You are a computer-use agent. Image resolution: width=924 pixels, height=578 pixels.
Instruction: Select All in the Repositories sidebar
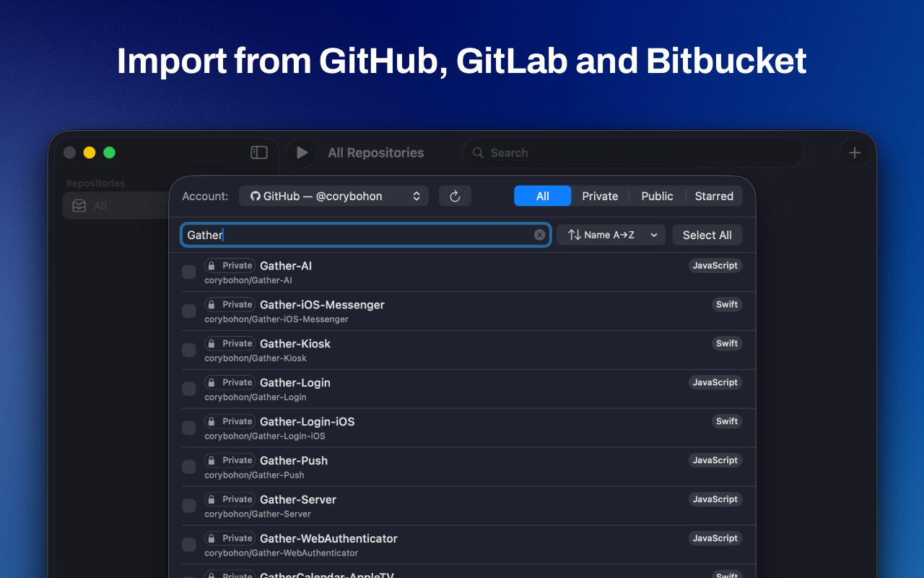116,206
